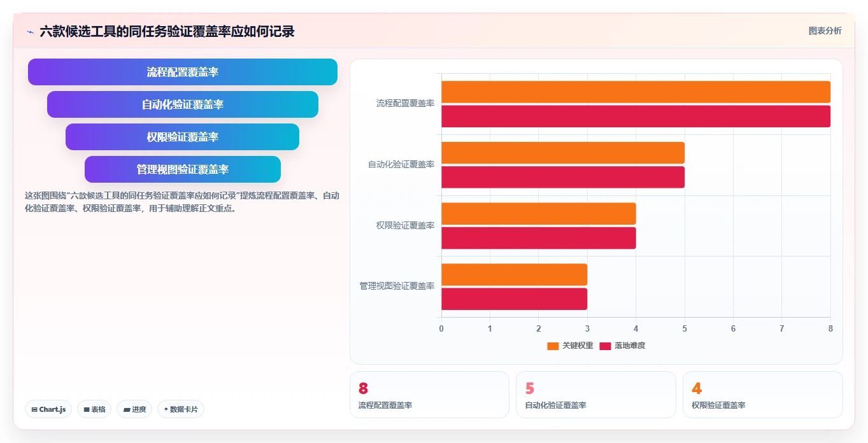Screen dimensions: 868x443
Task: Click the description paragraph starting 这张图围绕
Action: coord(181,202)
